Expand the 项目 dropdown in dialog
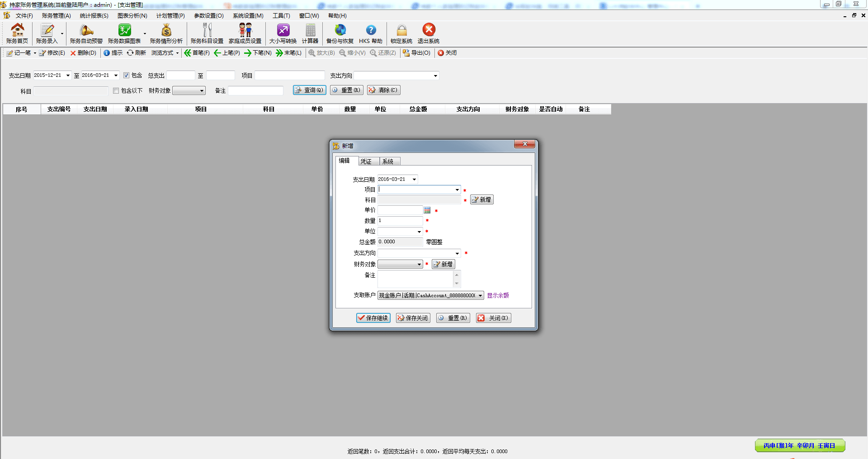This screenshot has height=459, width=868. [x=457, y=190]
